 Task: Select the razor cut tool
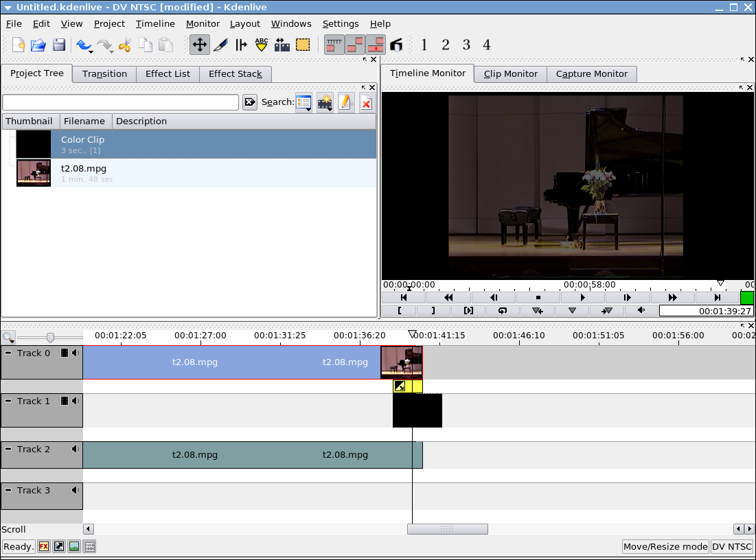220,45
